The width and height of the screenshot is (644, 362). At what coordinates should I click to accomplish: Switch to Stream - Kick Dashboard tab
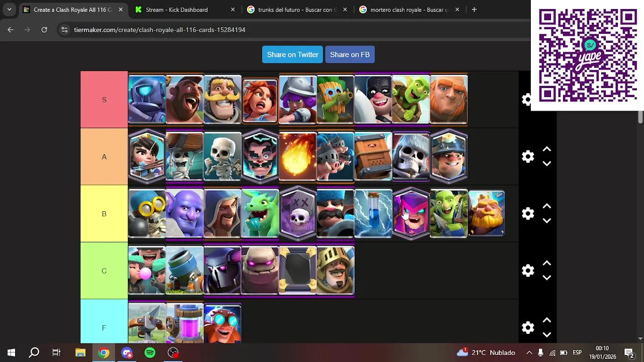coord(185,10)
